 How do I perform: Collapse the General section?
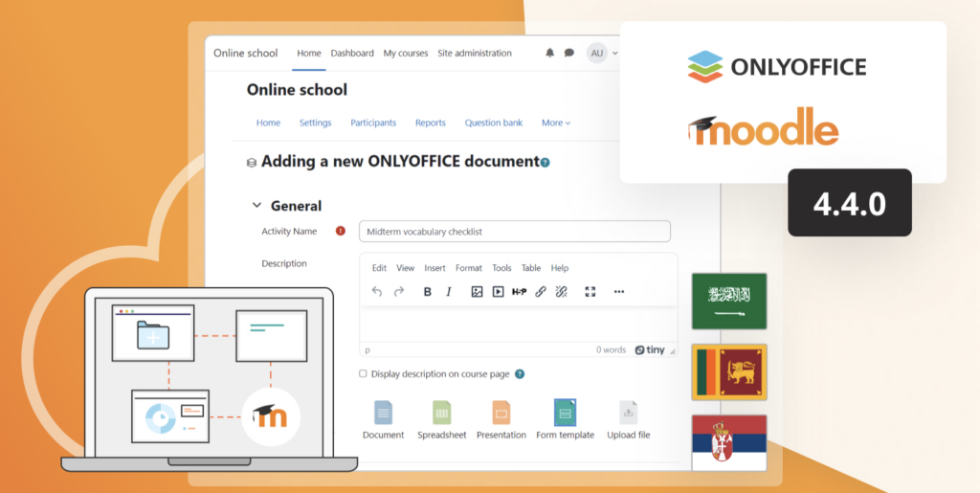(x=256, y=206)
